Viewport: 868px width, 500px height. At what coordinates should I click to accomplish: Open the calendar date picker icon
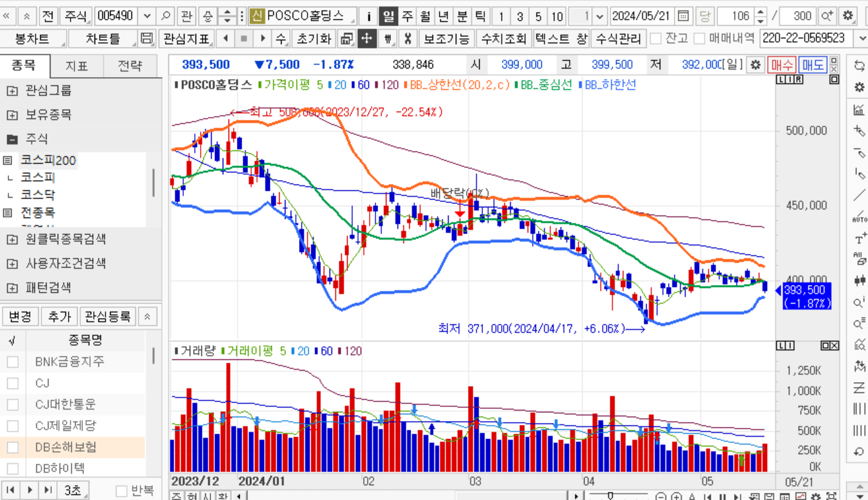[x=683, y=16]
